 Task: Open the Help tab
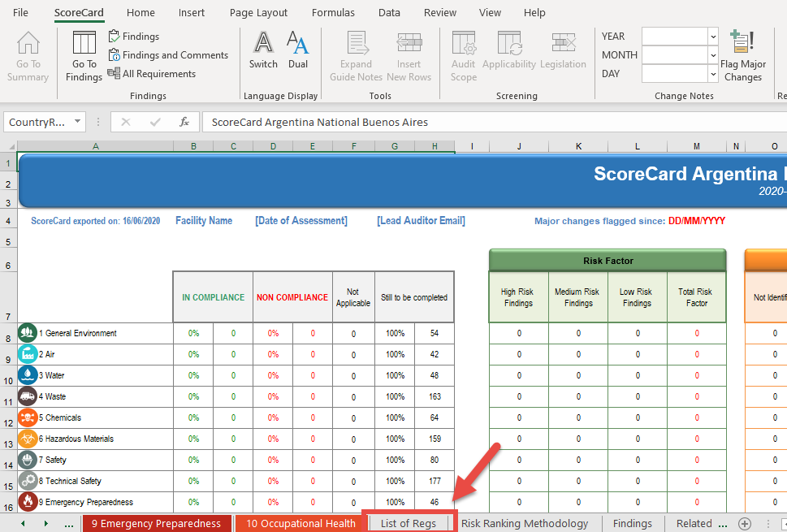click(534, 12)
